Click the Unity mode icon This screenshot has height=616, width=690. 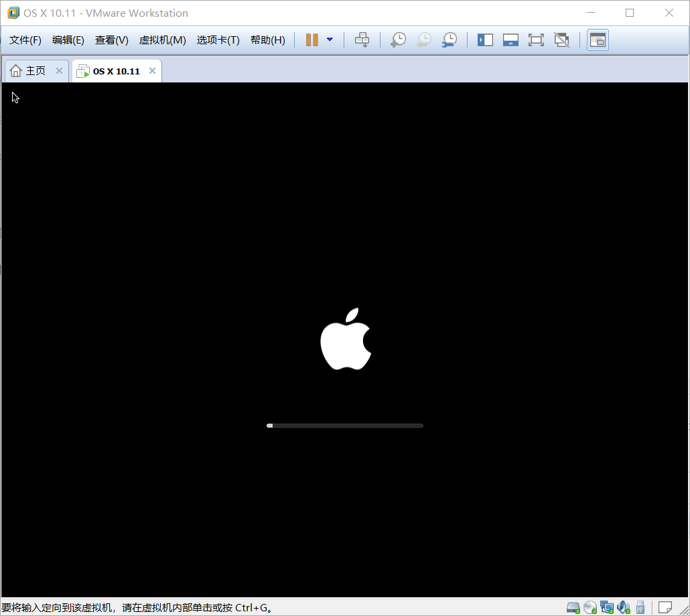coord(561,40)
